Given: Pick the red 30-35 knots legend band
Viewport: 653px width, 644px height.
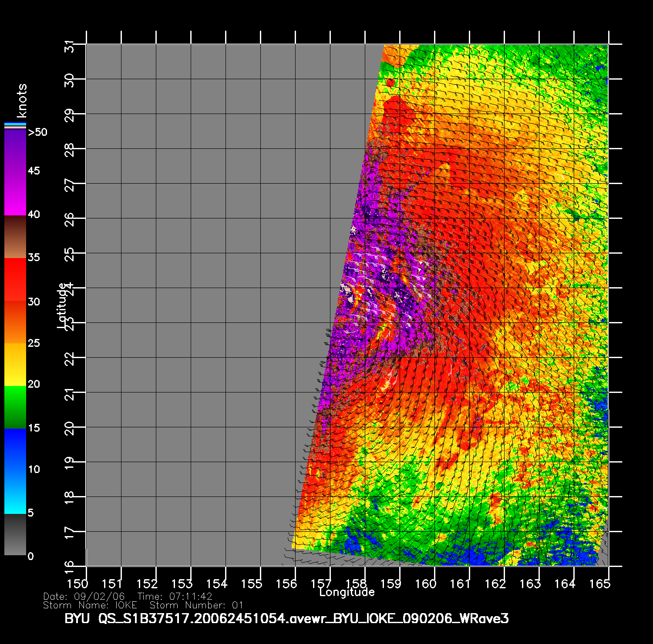Looking at the screenshot, I should 15,279.
